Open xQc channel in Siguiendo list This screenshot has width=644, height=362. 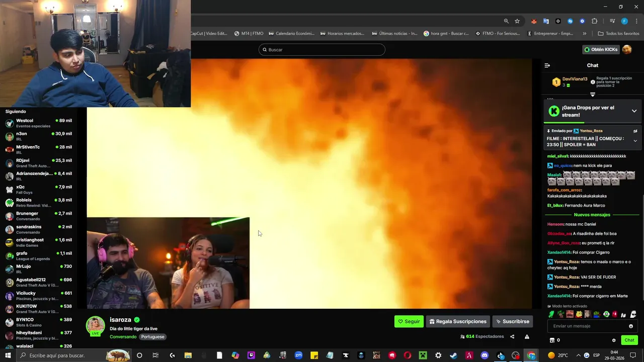point(39,190)
